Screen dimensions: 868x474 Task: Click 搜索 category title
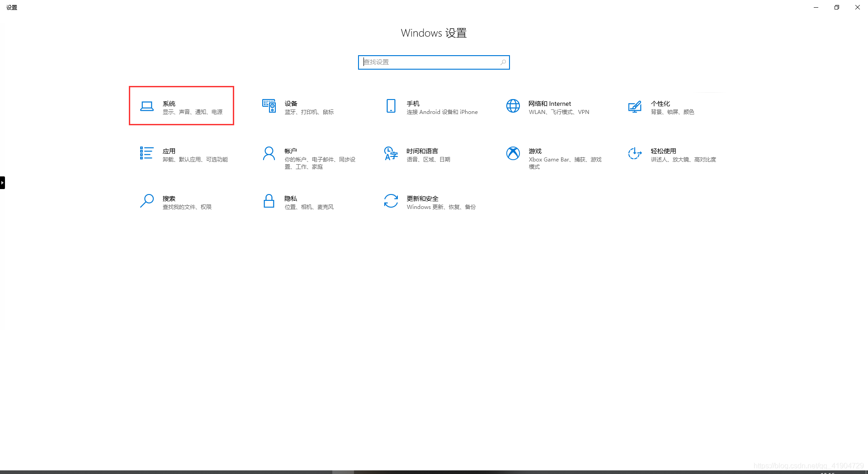coord(169,199)
